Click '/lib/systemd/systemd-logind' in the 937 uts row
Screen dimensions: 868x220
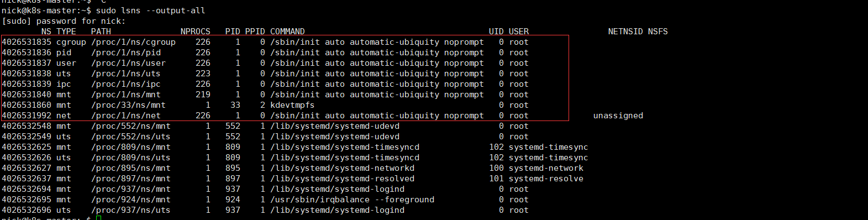click(337, 210)
